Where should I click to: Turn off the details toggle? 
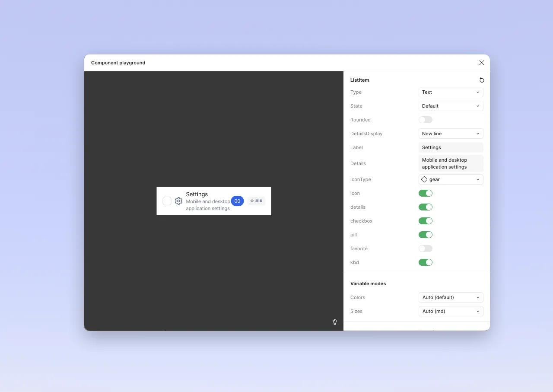click(x=425, y=207)
